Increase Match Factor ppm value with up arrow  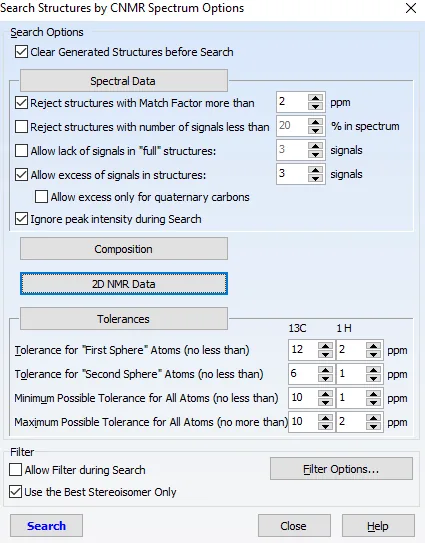click(315, 98)
